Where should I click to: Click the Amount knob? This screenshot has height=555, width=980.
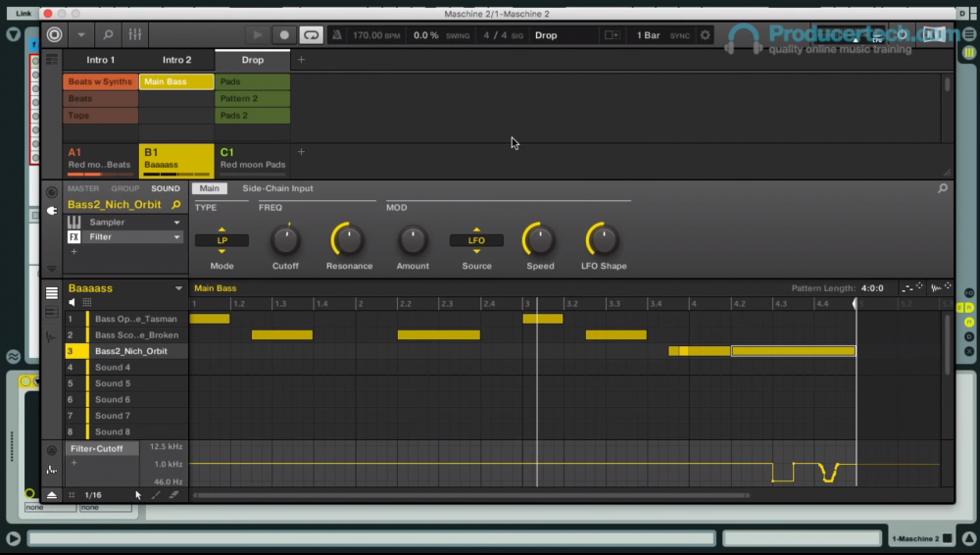pos(413,239)
